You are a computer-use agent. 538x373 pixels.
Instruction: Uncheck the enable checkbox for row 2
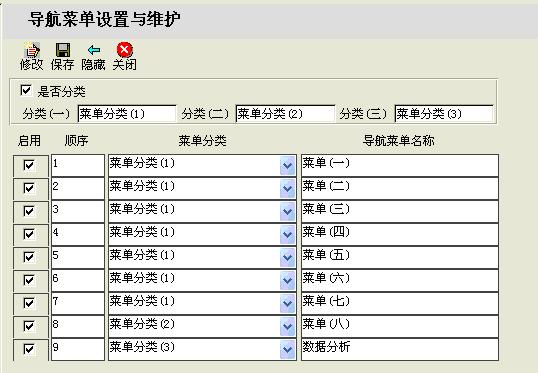[x=29, y=188]
